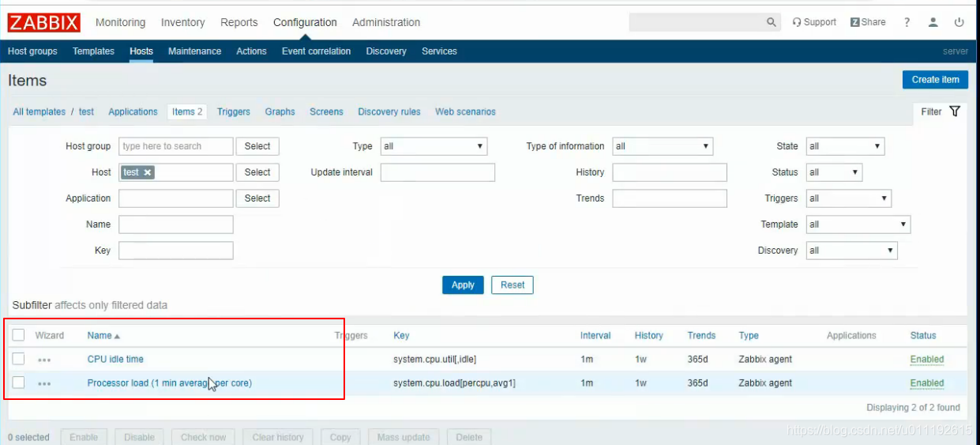
Task: Open the CPU idle time item
Action: click(x=115, y=360)
